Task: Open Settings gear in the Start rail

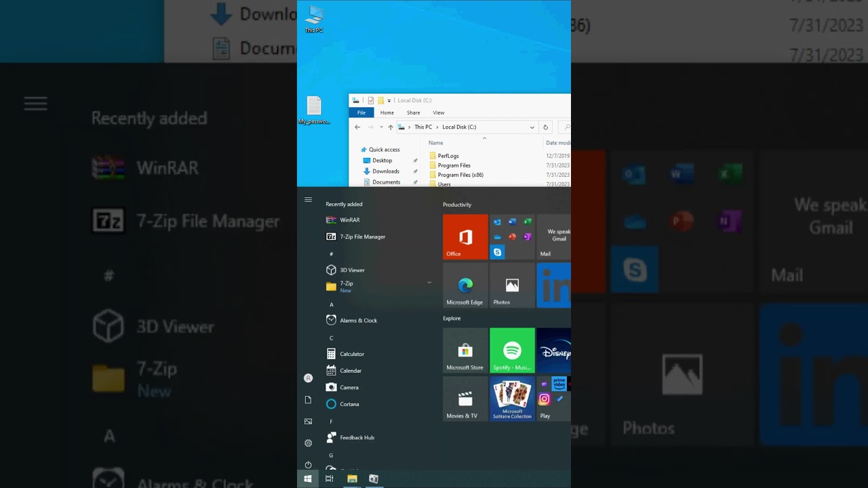Action: point(308,443)
